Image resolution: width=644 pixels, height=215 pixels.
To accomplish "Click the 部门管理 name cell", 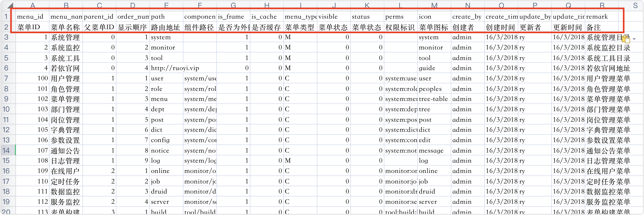I will [x=66, y=109].
